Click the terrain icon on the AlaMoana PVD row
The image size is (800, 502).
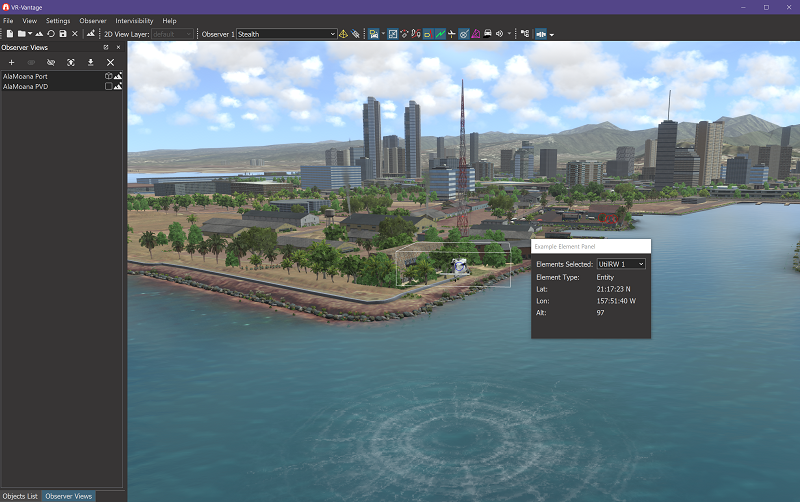pos(118,86)
